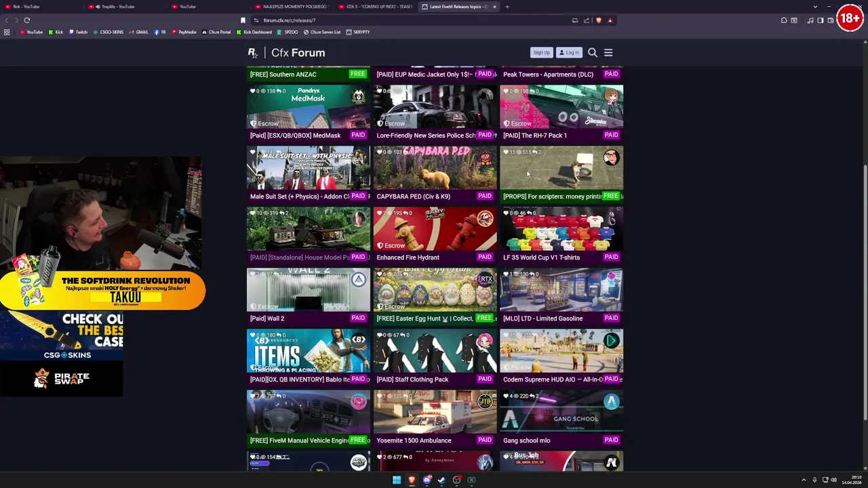This screenshot has height=488, width=868.
Task: Click the Sign Up button
Action: [x=541, y=52]
